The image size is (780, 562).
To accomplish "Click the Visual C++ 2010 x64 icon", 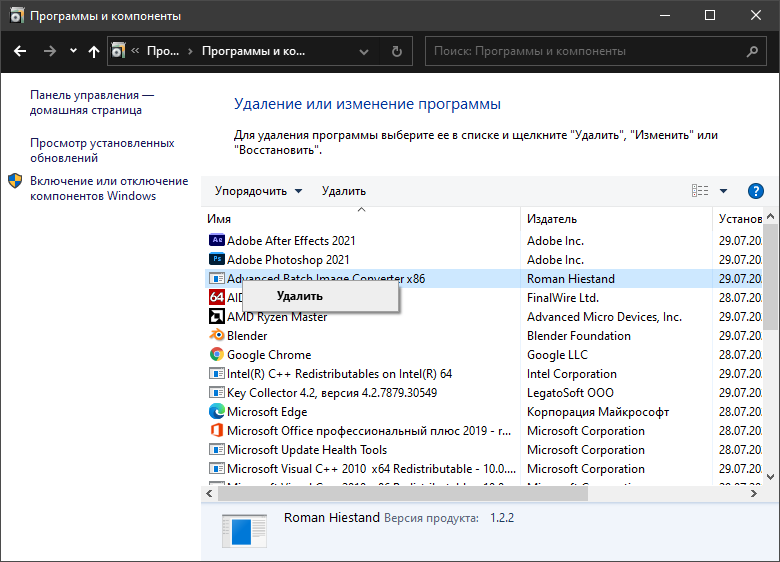I will click(216, 468).
